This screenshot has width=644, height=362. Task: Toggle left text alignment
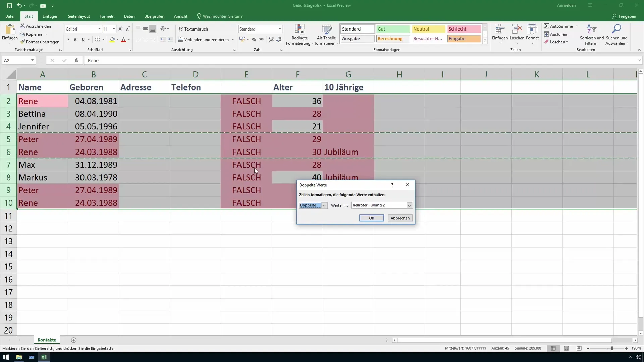pyautogui.click(x=138, y=39)
